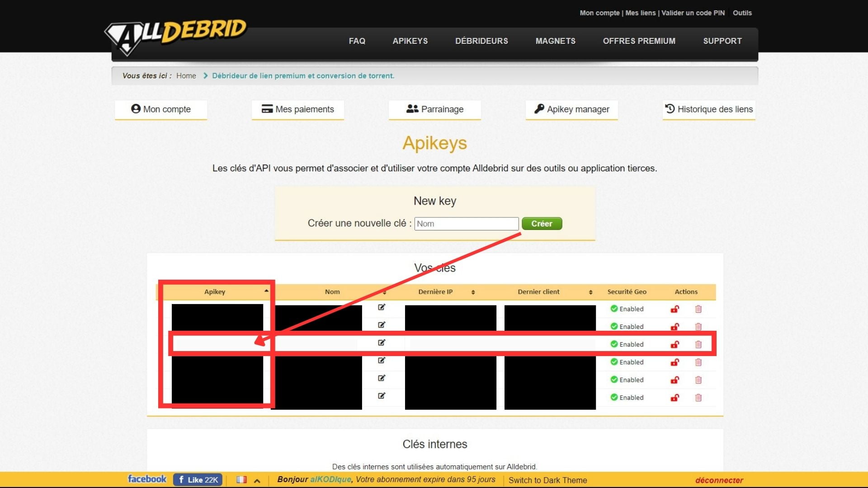Open the OFFRES PREMIUM menu item
This screenshot has width=868, height=488.
click(x=639, y=41)
